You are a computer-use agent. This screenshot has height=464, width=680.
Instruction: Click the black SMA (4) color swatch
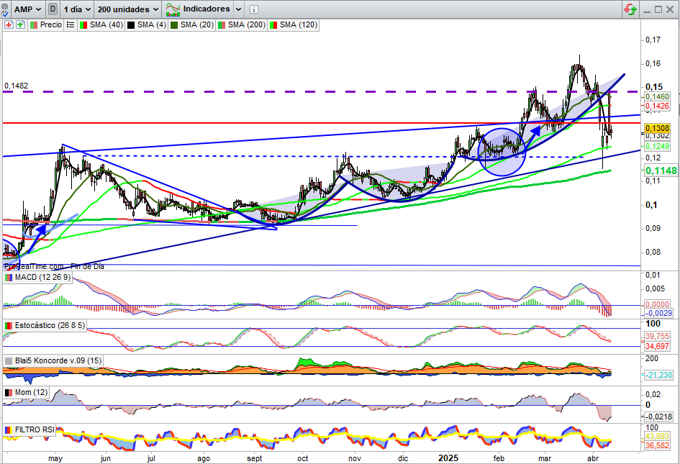coord(131,25)
